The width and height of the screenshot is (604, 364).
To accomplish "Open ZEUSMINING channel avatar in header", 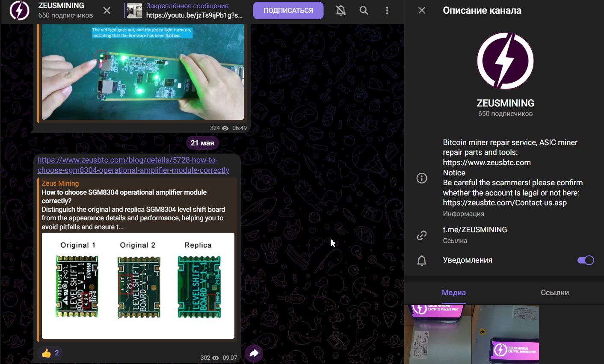I will tap(20, 10).
